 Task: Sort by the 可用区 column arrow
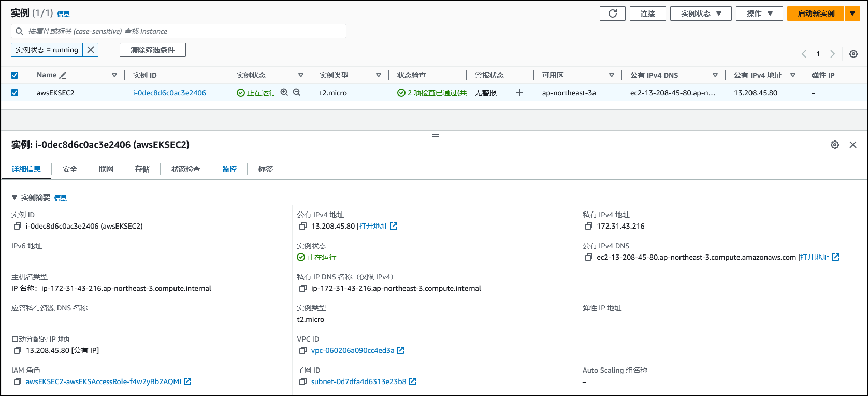[x=612, y=75]
